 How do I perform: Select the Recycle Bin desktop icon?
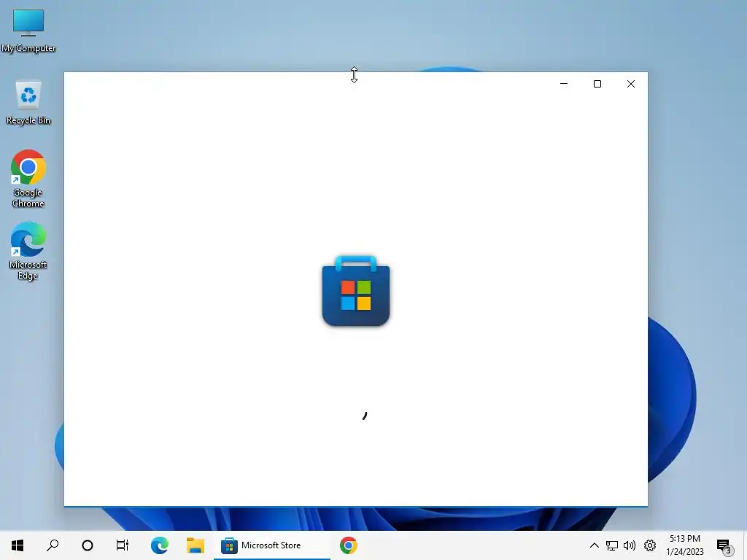[28, 102]
